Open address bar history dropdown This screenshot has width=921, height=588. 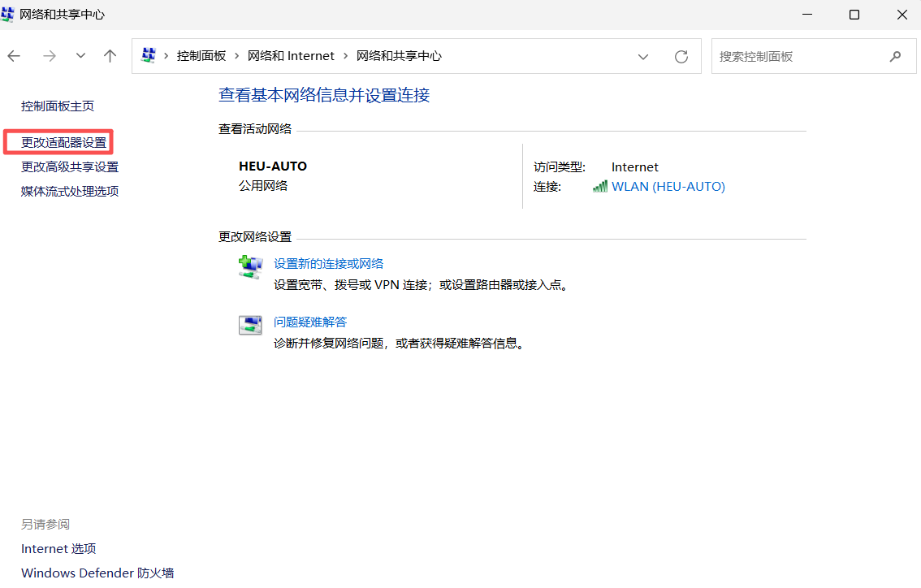pyautogui.click(x=643, y=57)
